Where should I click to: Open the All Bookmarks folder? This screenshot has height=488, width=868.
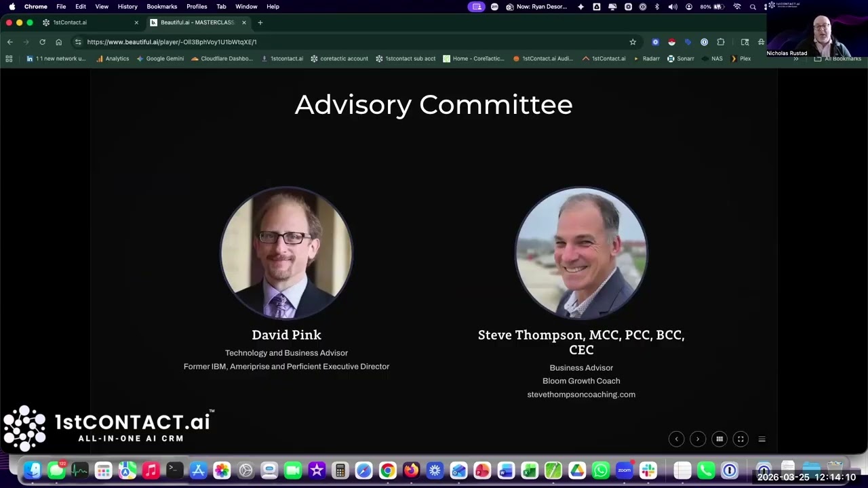(x=837, y=59)
